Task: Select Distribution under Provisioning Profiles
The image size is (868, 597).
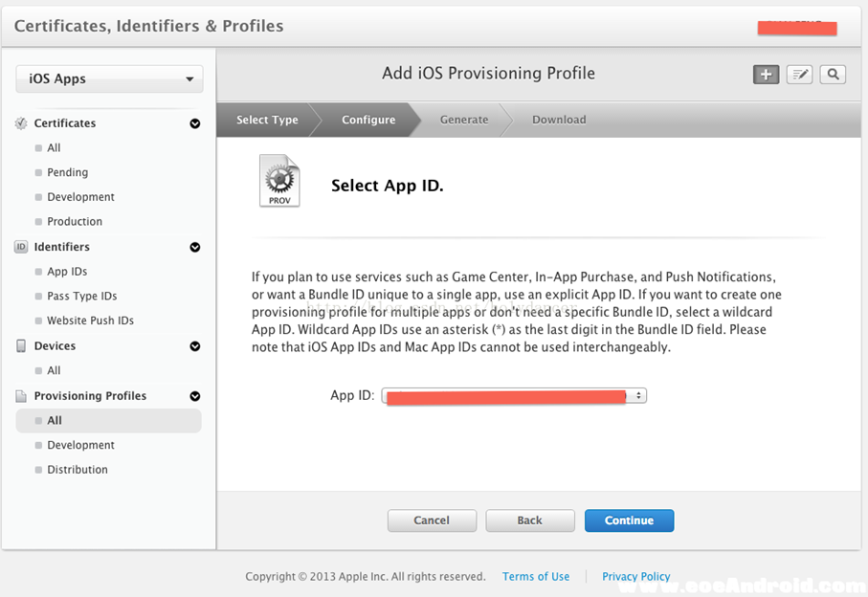Action: point(78,470)
